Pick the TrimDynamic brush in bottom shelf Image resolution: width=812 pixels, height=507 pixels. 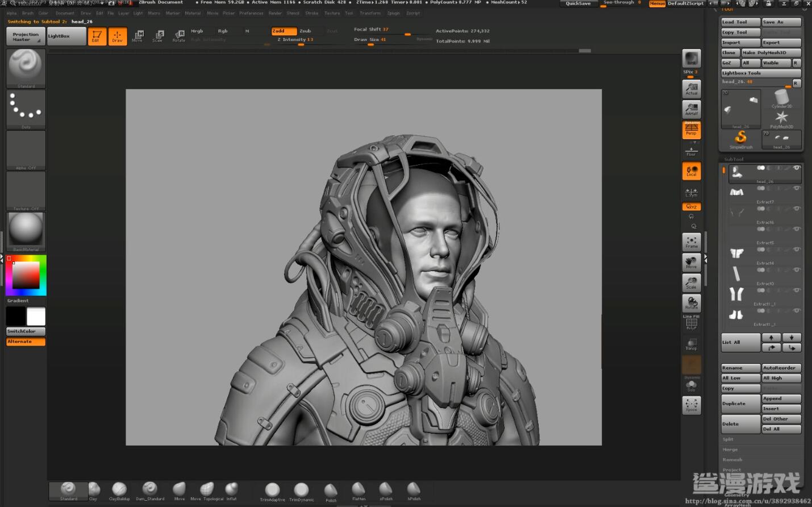[x=301, y=492]
